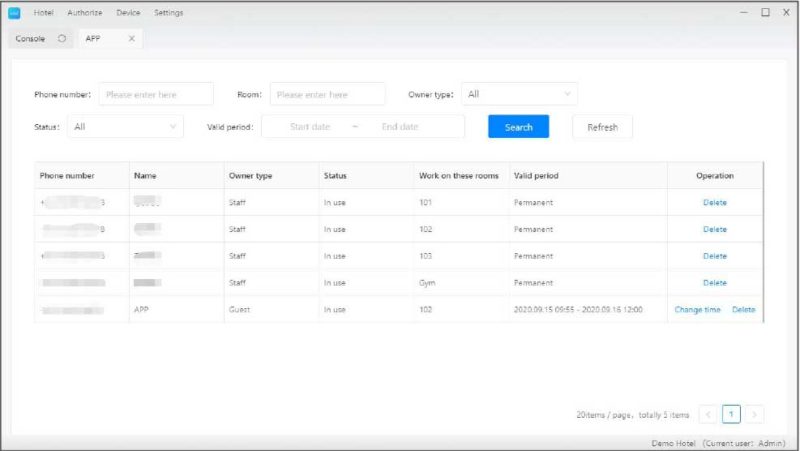Click the app logo icon

point(15,13)
